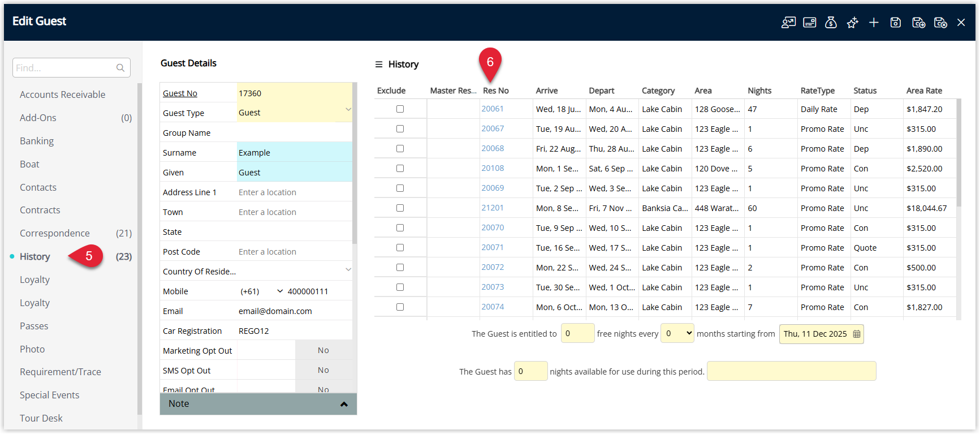Open Add-Ons in sidebar
Viewport: 980px width, 434px height.
coord(38,118)
